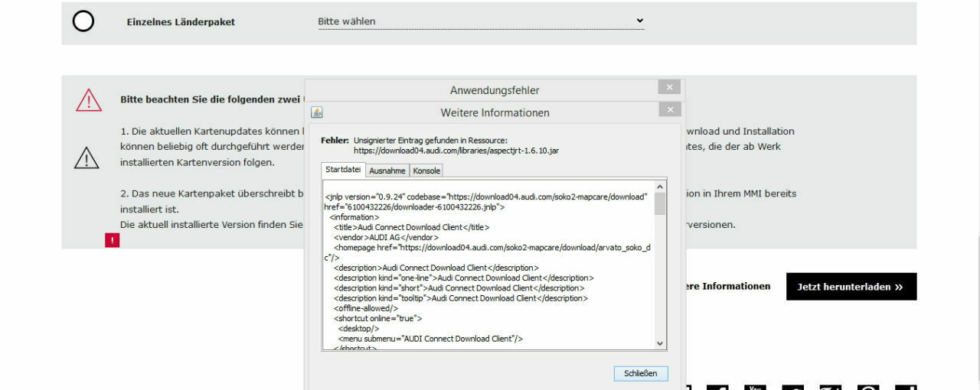Click the 'Fehler:' label in the dialog
This screenshot has height=390, width=980.
[335, 141]
